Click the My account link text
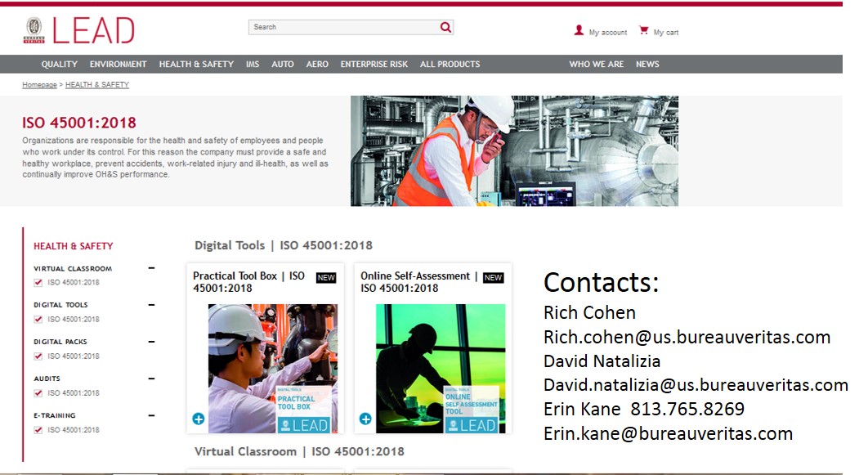868x475 pixels. (x=608, y=33)
